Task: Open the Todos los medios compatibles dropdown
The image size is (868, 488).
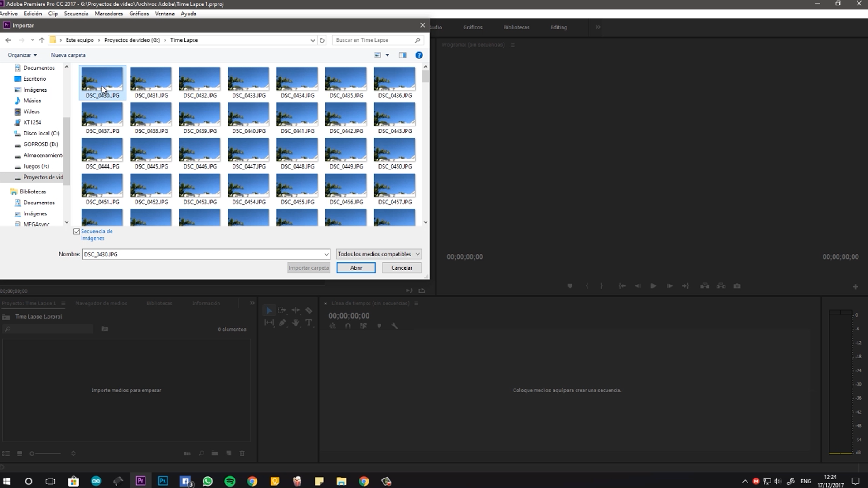Action: coord(378,254)
